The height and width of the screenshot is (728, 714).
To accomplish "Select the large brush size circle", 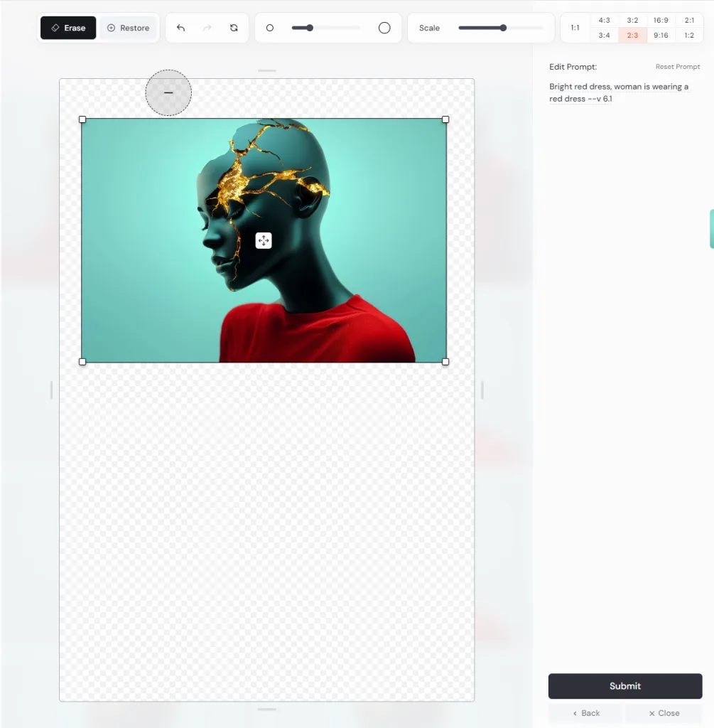I will pyautogui.click(x=384, y=28).
